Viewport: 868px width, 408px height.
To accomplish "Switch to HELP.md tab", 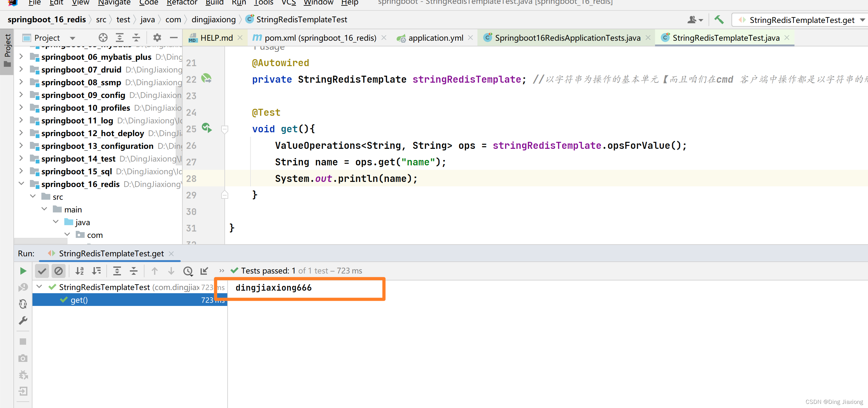I will (216, 38).
